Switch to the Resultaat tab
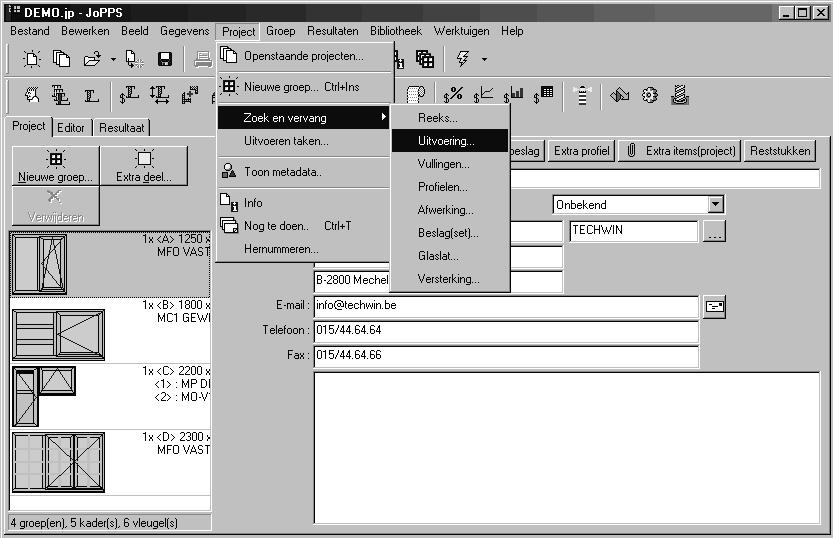Image resolution: width=833 pixels, height=538 pixels. click(x=122, y=128)
